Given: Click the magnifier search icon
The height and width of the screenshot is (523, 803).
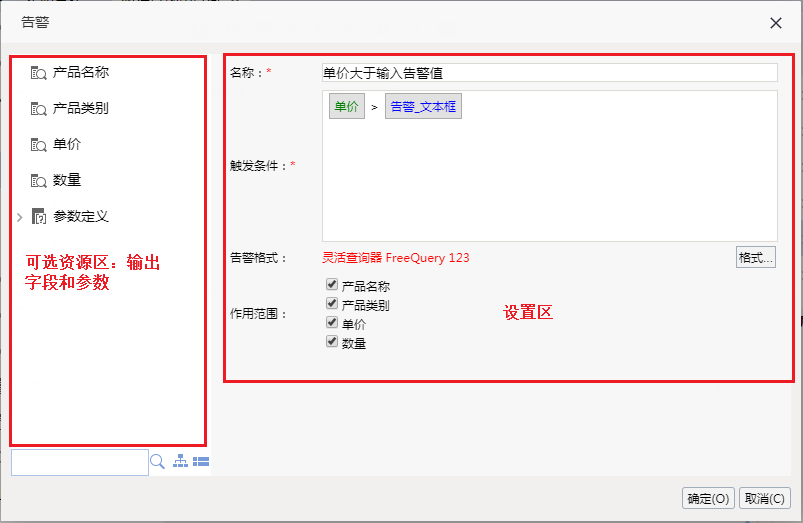Looking at the screenshot, I should click(x=157, y=462).
